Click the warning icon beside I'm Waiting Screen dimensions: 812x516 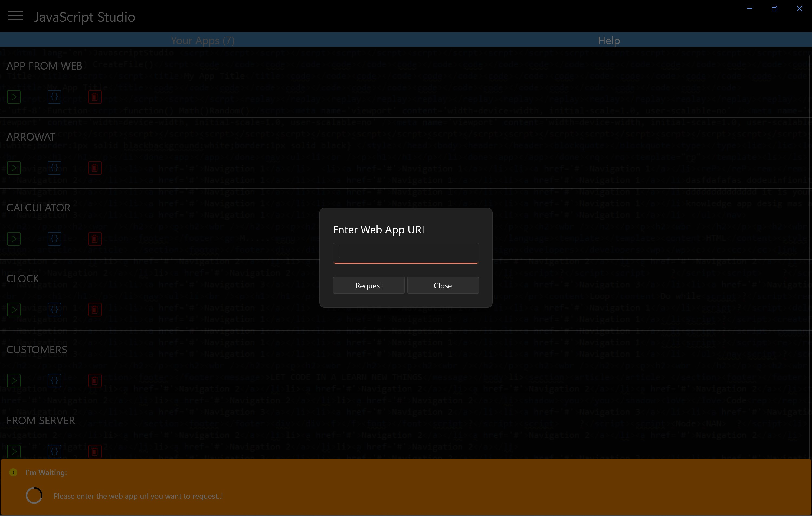tap(13, 472)
